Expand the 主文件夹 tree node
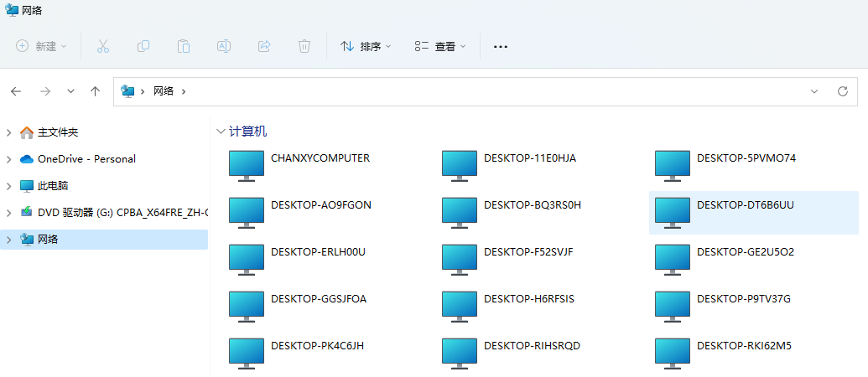Image resolution: width=868 pixels, height=377 pixels. (x=9, y=132)
